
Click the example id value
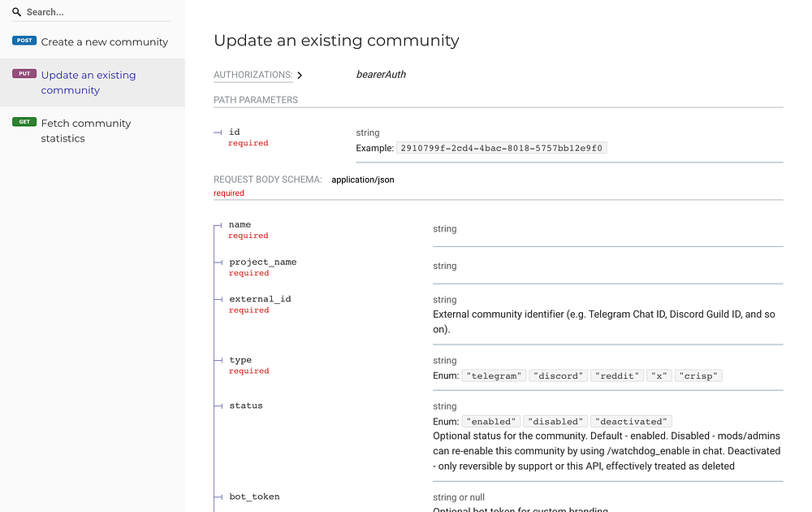coord(502,148)
